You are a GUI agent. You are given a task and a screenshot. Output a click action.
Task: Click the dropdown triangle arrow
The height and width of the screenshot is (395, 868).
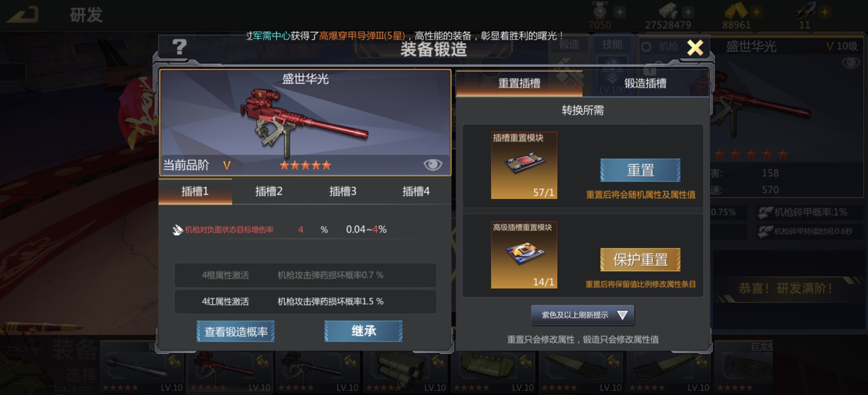[622, 315]
